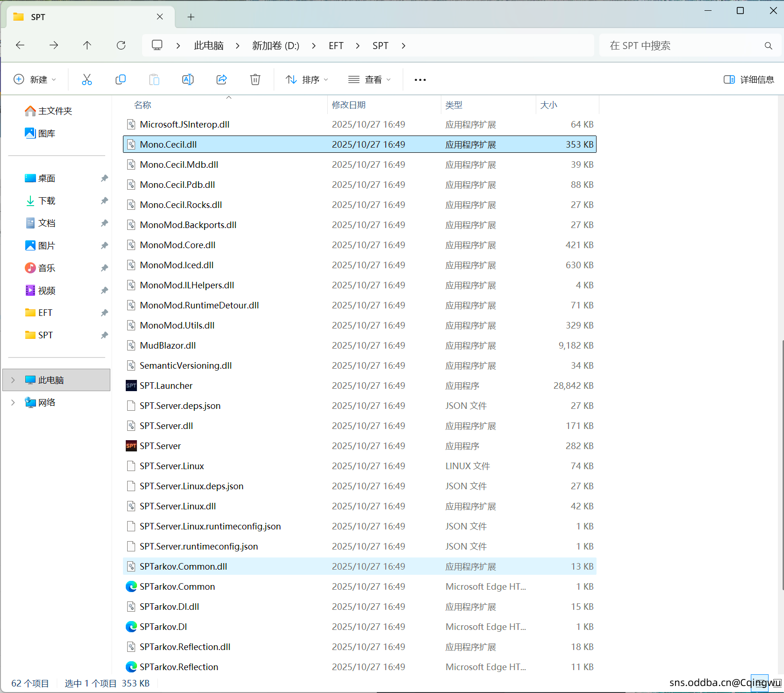Viewport: 784px width, 693px height.
Task: Open the 查看 view dropdown
Action: pyautogui.click(x=369, y=79)
